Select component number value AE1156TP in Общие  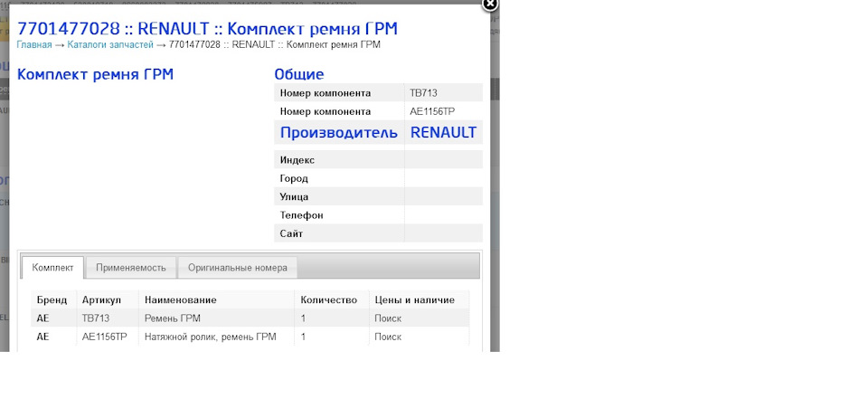[x=432, y=111]
